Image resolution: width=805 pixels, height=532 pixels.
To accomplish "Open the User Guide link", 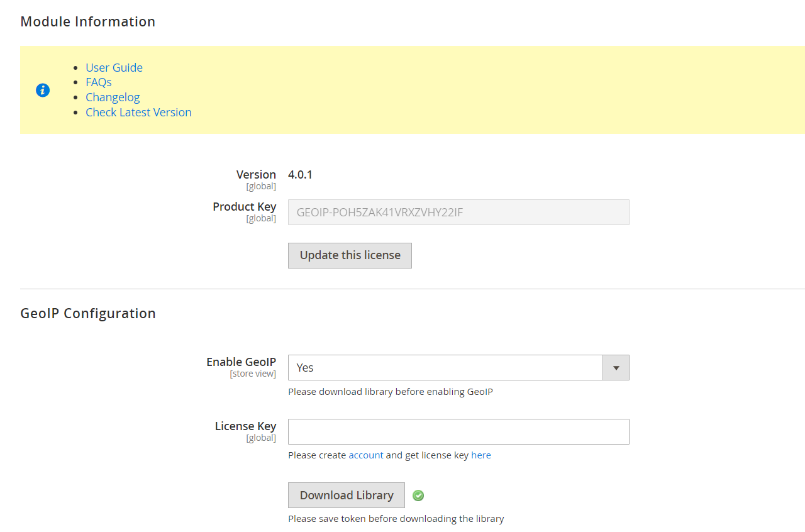I will (x=114, y=67).
